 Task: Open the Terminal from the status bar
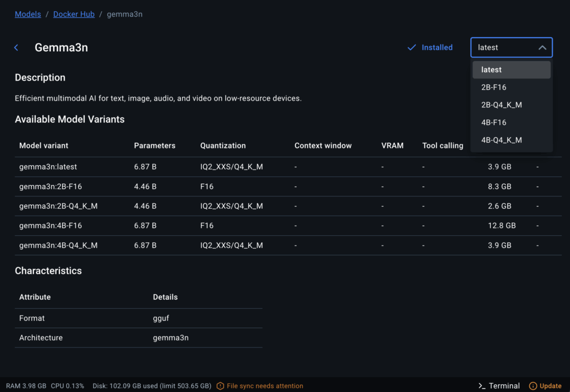coord(499,386)
